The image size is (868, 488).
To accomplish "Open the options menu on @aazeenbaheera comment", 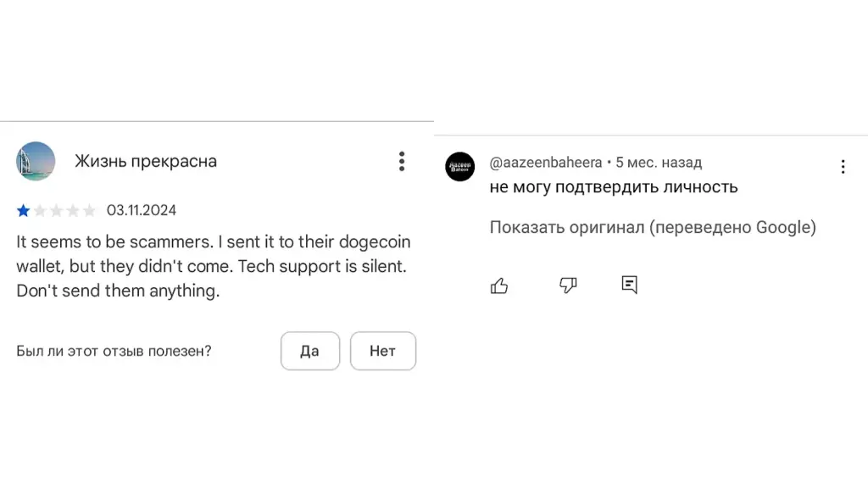I will tap(843, 167).
